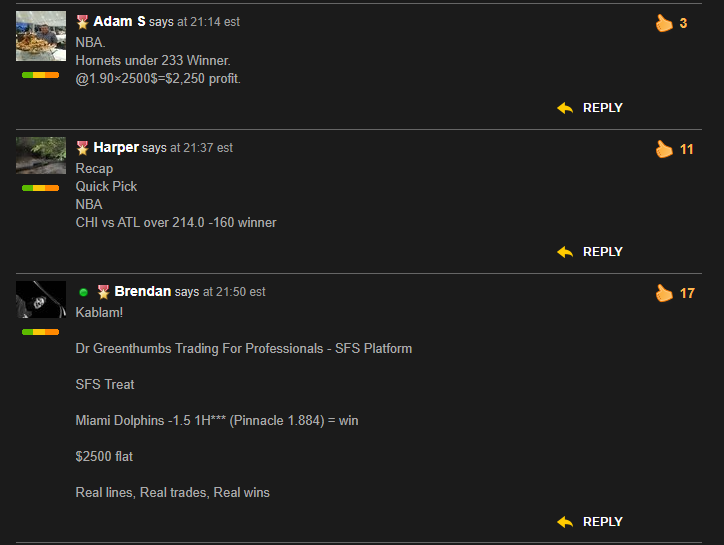The height and width of the screenshot is (545, 724).
Task: Reply to Brendan's Kablam comment
Action: pos(603,521)
